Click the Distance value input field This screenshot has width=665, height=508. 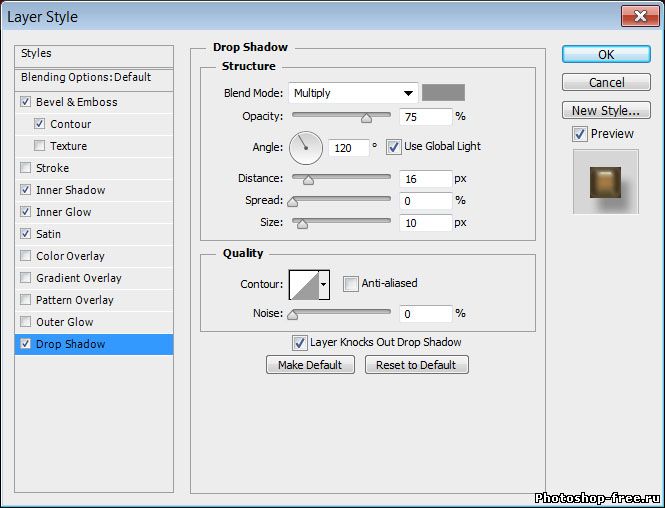coord(425,179)
